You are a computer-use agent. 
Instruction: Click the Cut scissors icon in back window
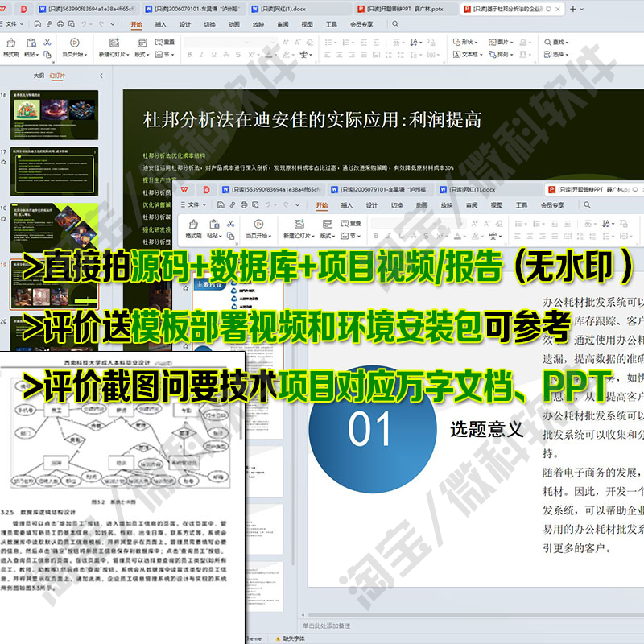(47, 43)
